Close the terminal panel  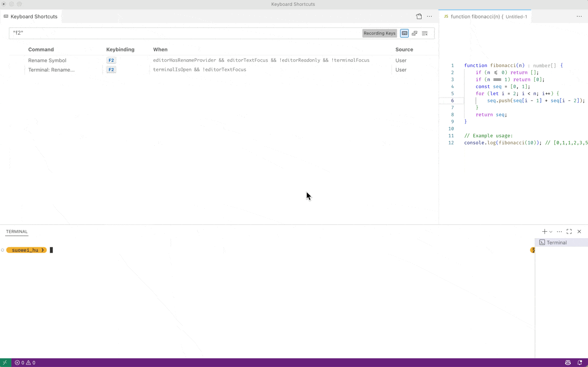point(579,231)
